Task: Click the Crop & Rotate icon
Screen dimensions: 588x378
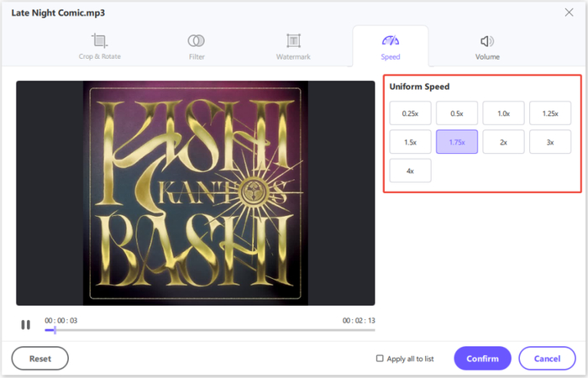Action: pos(99,40)
